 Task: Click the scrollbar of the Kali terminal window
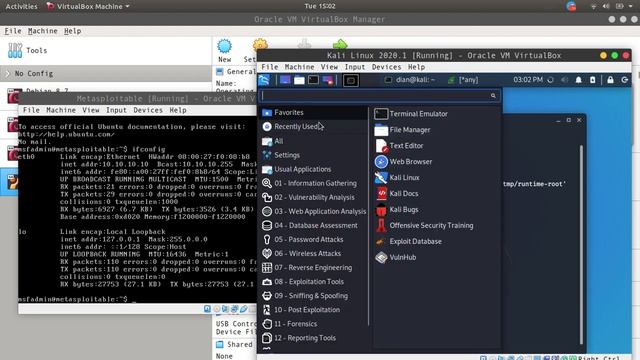point(581,244)
